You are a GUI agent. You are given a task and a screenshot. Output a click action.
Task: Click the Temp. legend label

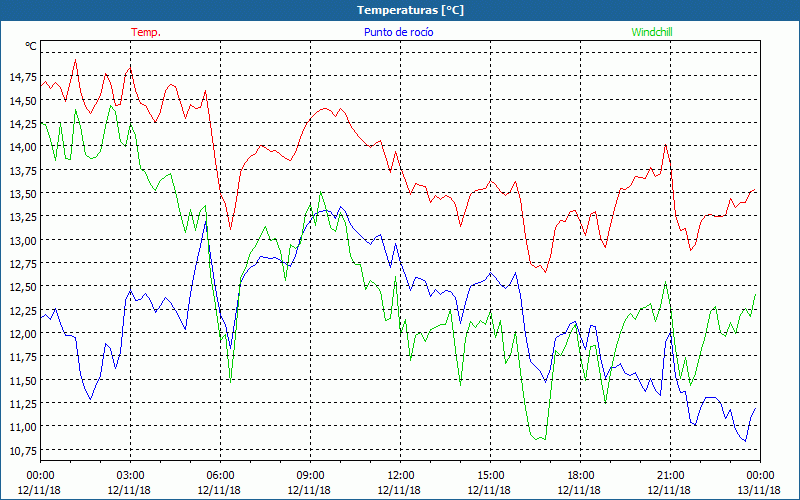[x=146, y=32]
